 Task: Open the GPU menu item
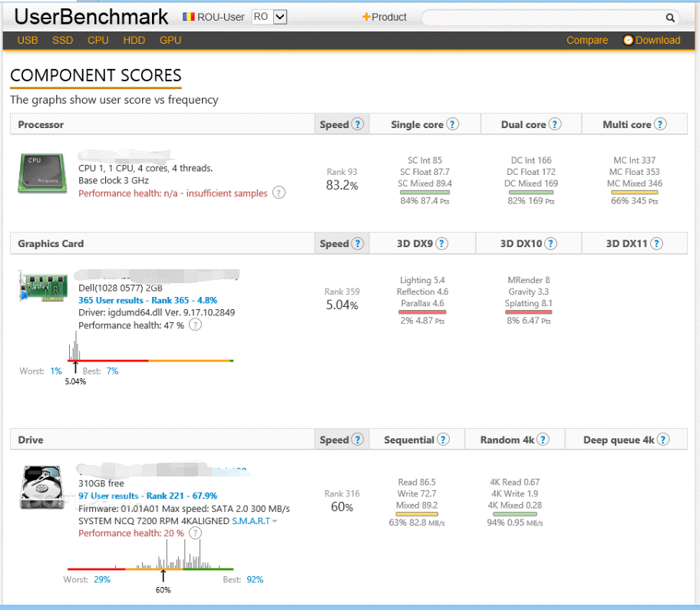point(170,40)
